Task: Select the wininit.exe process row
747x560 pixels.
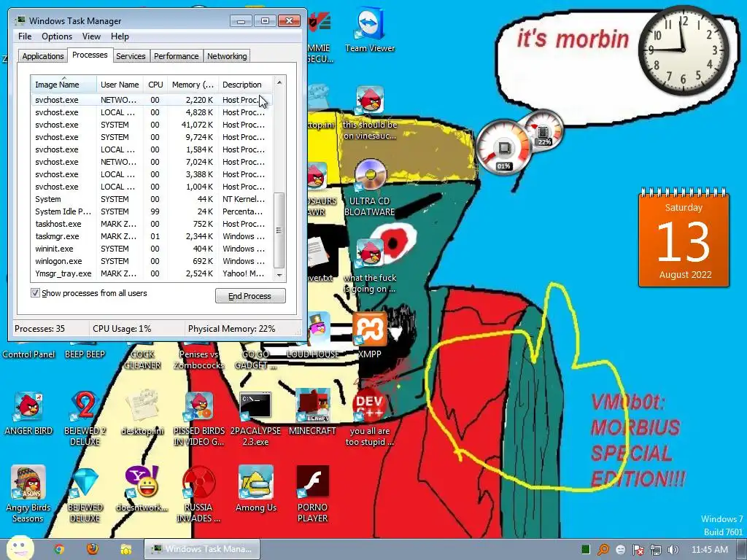Action: [x=152, y=249]
